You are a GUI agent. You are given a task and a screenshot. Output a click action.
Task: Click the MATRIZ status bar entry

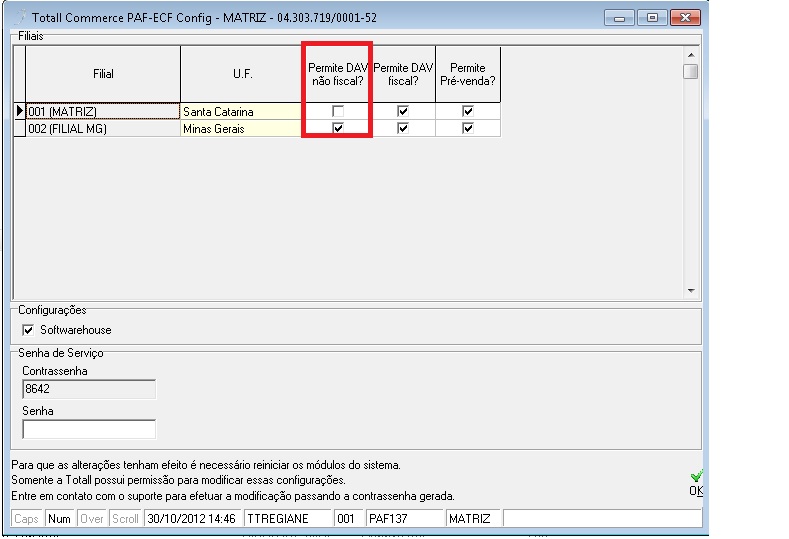click(x=474, y=518)
